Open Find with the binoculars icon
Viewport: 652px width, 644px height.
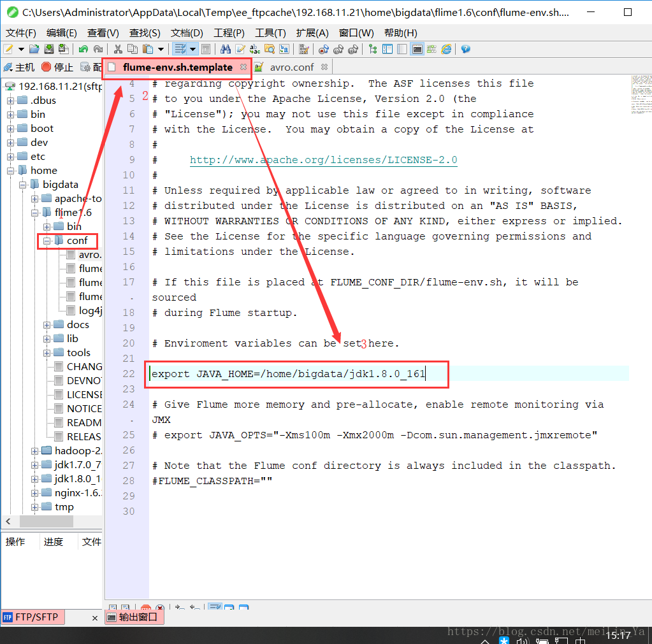tap(226, 50)
